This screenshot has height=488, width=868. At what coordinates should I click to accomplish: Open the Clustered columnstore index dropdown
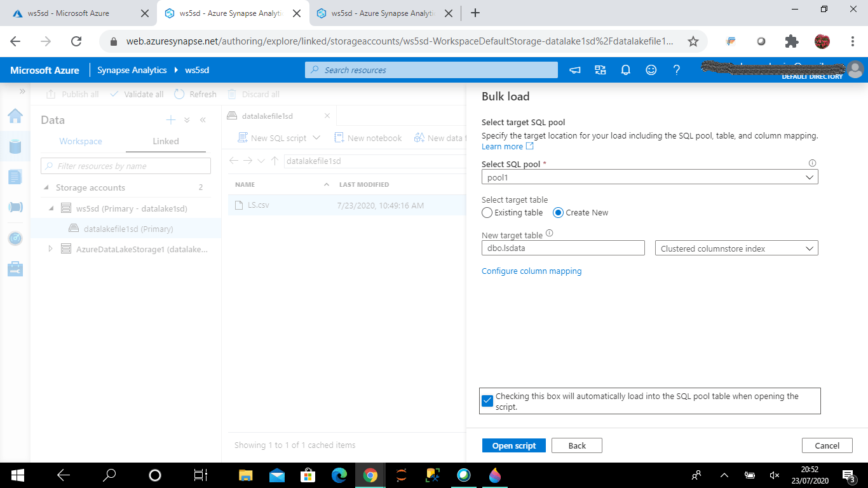click(736, 248)
